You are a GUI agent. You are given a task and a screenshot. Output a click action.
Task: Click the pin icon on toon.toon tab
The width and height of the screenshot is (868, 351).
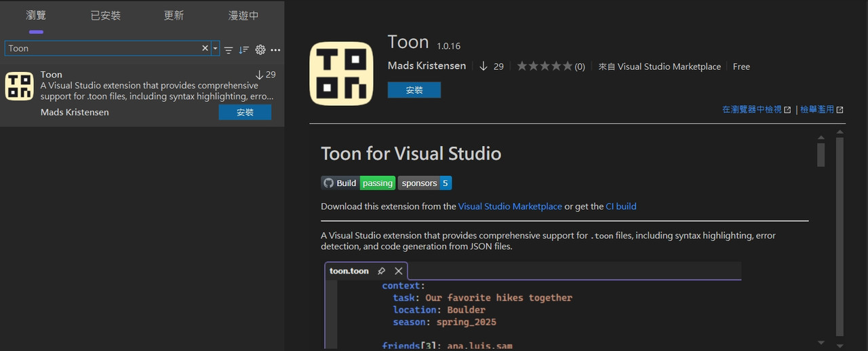coord(382,271)
